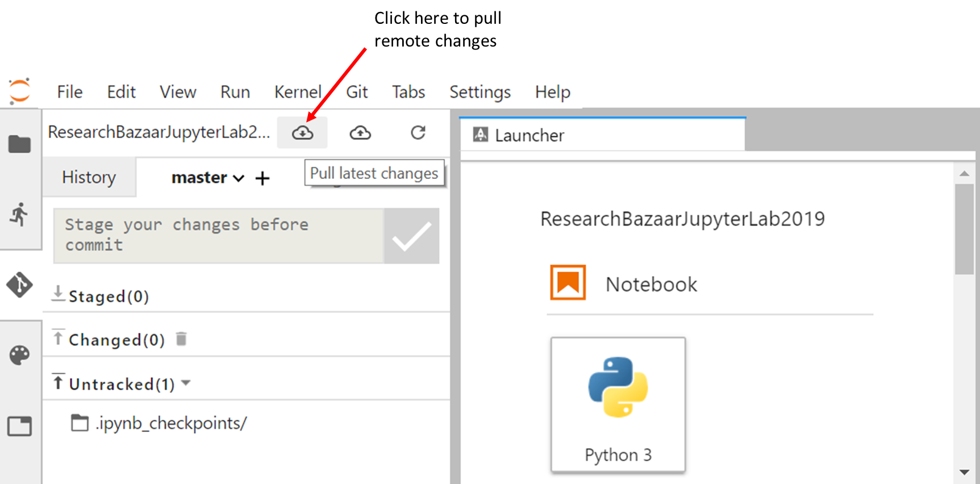Open the Tabs menu
The image size is (980, 484).
(408, 92)
